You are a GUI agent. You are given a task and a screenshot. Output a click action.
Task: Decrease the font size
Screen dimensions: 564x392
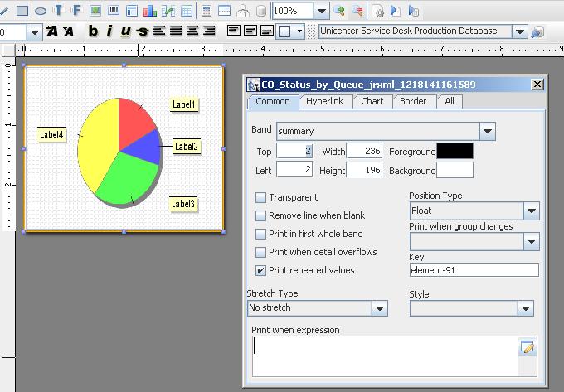(68, 31)
